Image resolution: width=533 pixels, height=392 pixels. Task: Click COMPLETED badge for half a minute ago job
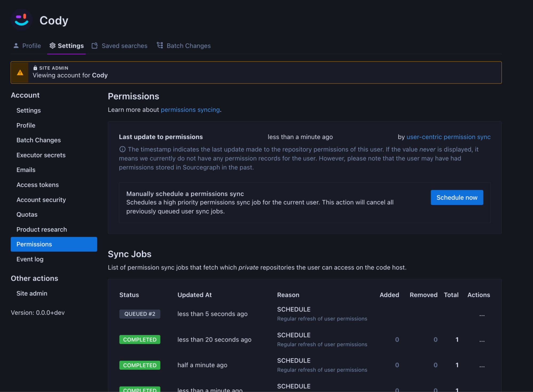tap(140, 365)
